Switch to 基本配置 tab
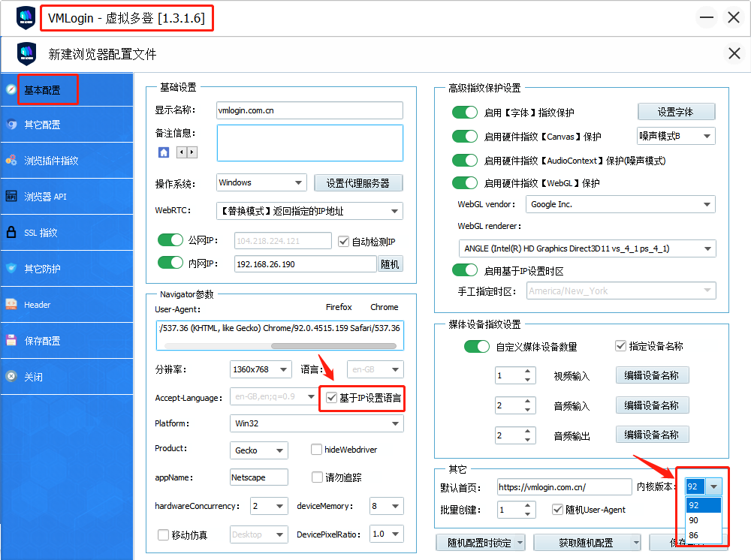Screen dimensions: 751x560 click(x=42, y=90)
